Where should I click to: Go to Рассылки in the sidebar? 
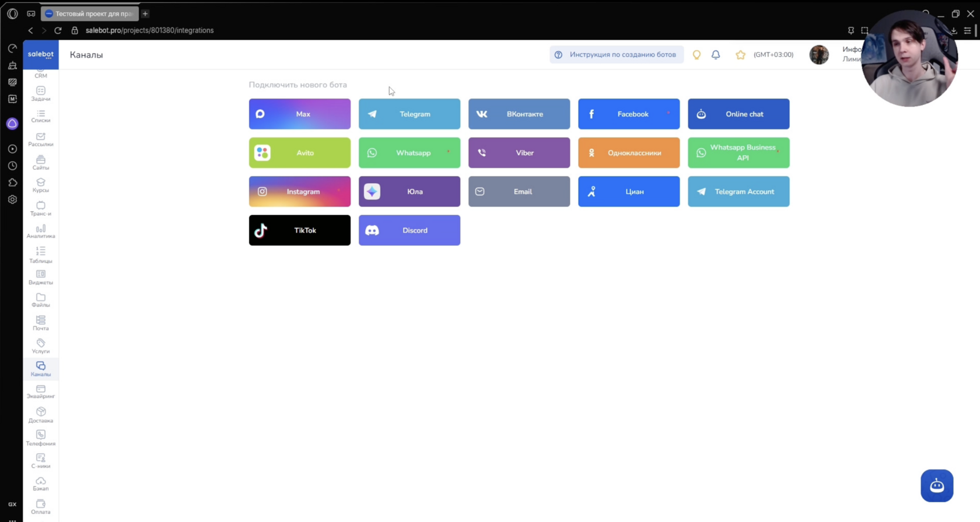(x=41, y=140)
